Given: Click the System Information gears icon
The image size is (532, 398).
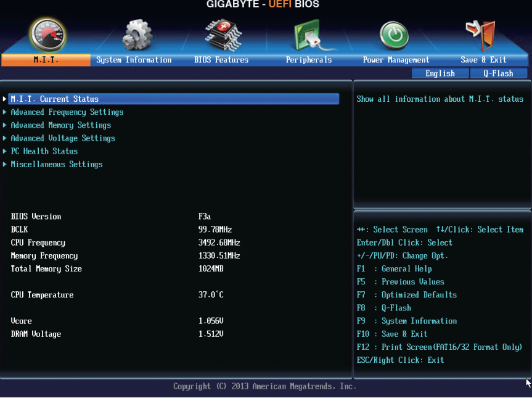Looking at the screenshot, I should click(x=137, y=35).
